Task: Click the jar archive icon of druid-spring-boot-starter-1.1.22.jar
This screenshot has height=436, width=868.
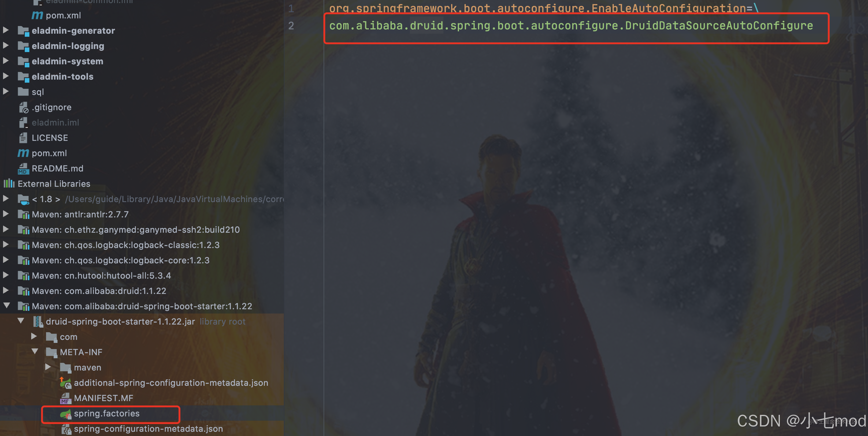Action: 38,322
